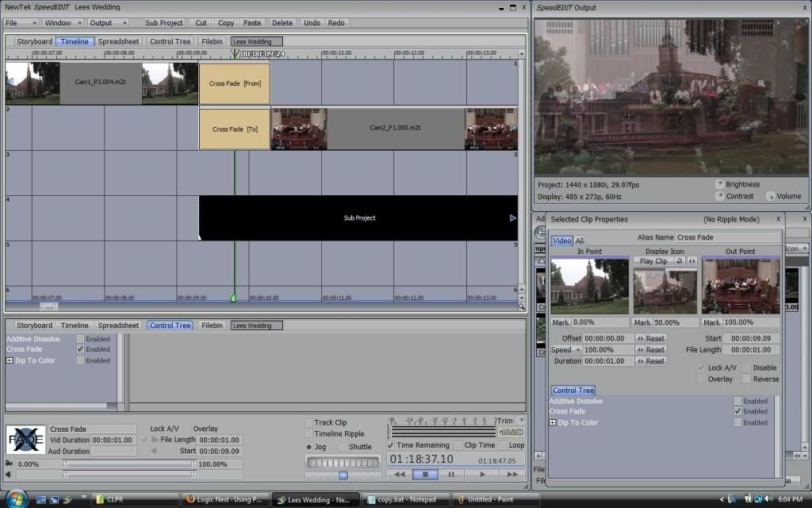Toggle the Time Remaining checkbox
Viewport: 812px width, 508px height.
pos(391,445)
